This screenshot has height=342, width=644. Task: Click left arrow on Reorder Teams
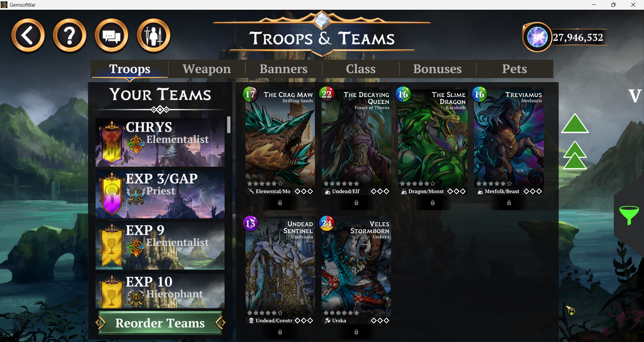pos(100,323)
